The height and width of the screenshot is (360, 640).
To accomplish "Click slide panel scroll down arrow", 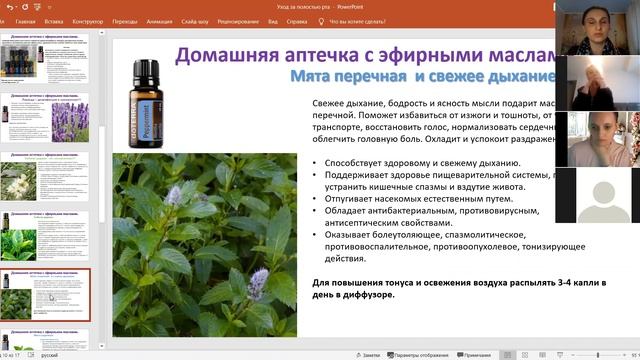I will 102,346.
